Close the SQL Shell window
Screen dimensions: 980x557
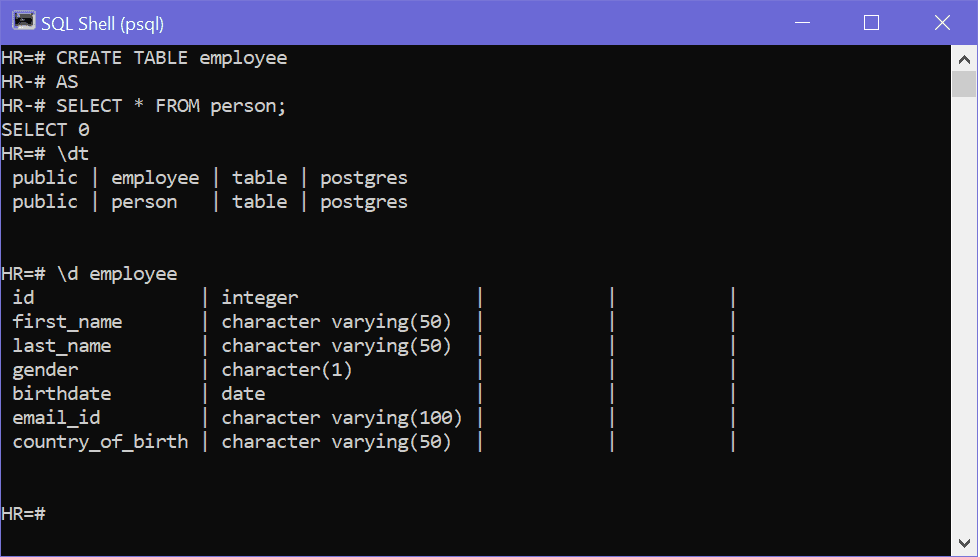click(940, 22)
